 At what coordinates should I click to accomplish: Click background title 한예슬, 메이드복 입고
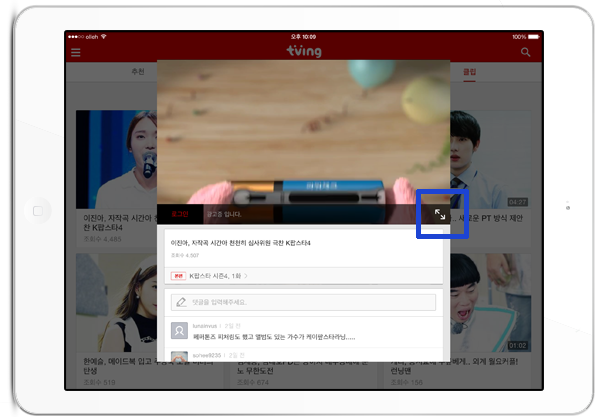pos(120,366)
